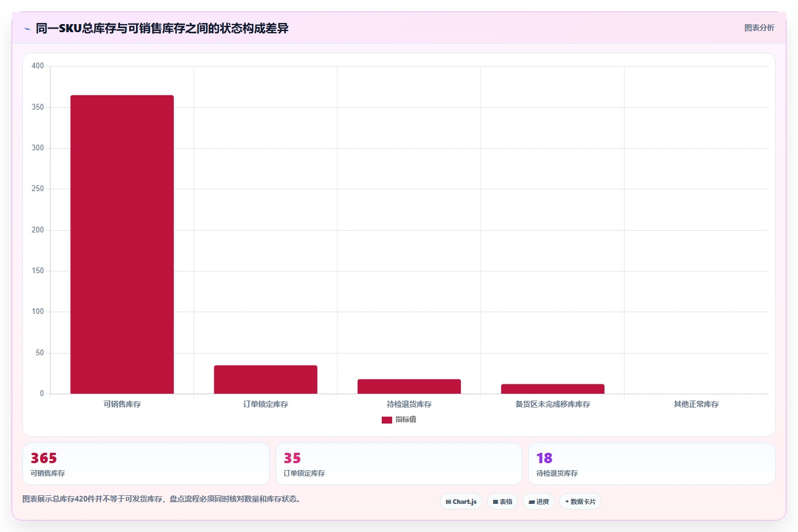Image resolution: width=798 pixels, height=532 pixels.
Task: Click the 图表分析 label in the header
Action: [759, 28]
